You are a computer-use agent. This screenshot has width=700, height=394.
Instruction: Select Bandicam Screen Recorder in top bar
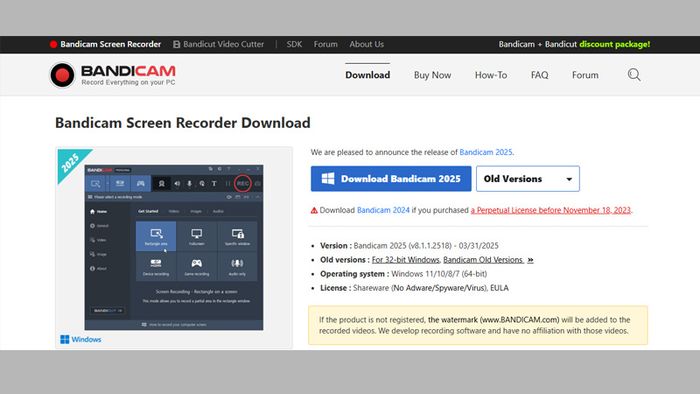105,44
